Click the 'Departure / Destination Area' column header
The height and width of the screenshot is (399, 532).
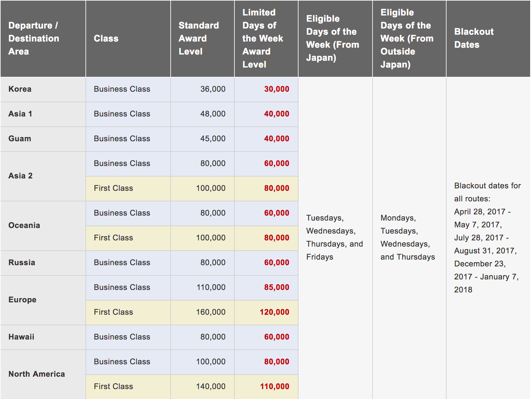43,38
